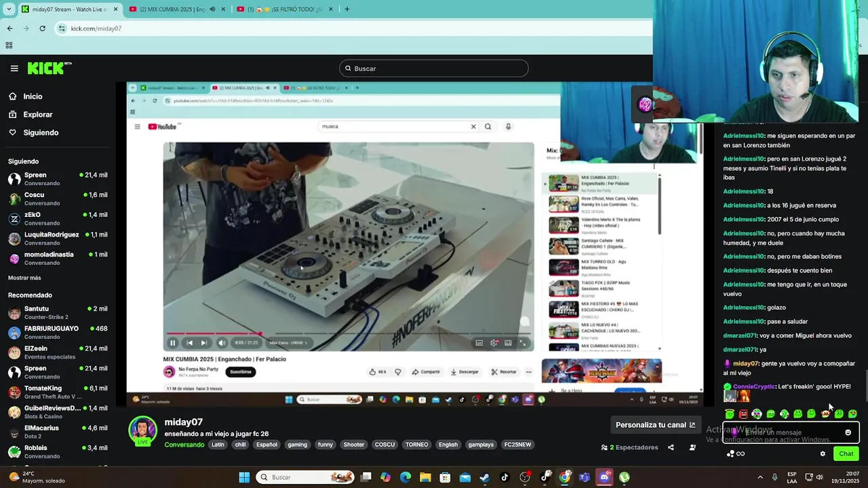
Task: Open the recommended Santutu channel
Action: point(58,312)
